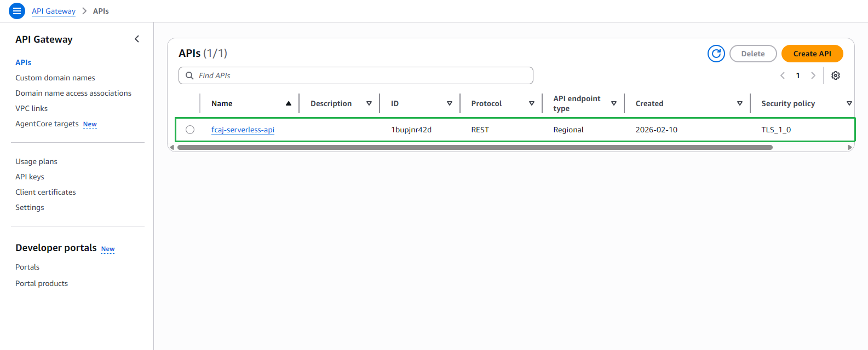Sort by Created column arrow
868x350 pixels.
pyautogui.click(x=740, y=103)
